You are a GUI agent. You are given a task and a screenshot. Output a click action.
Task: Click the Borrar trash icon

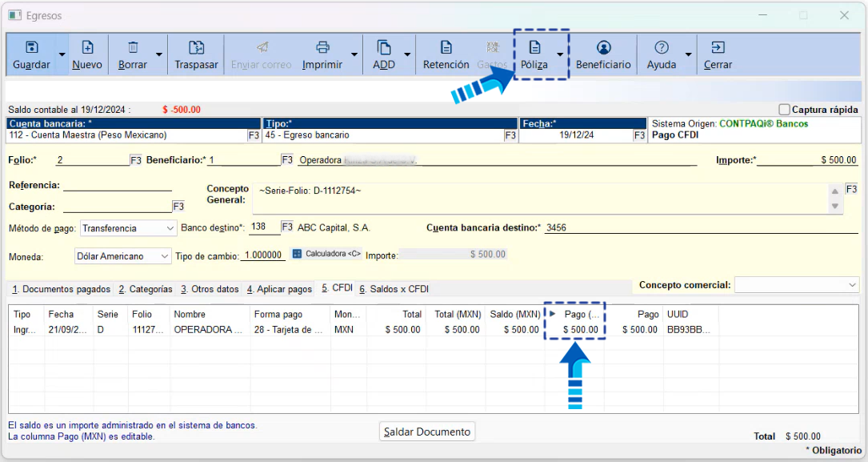[x=133, y=48]
